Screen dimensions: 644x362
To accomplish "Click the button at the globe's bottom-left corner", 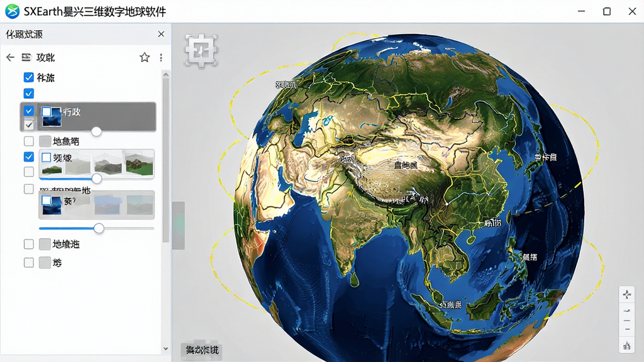I will [202, 350].
